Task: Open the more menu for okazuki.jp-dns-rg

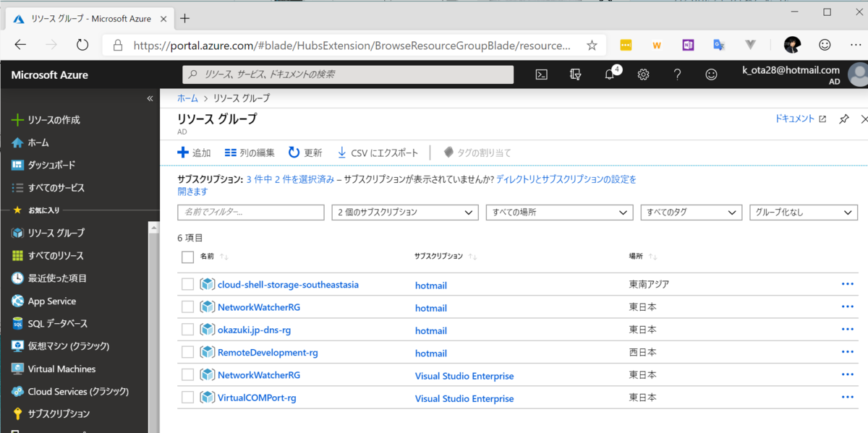Action: (848, 329)
